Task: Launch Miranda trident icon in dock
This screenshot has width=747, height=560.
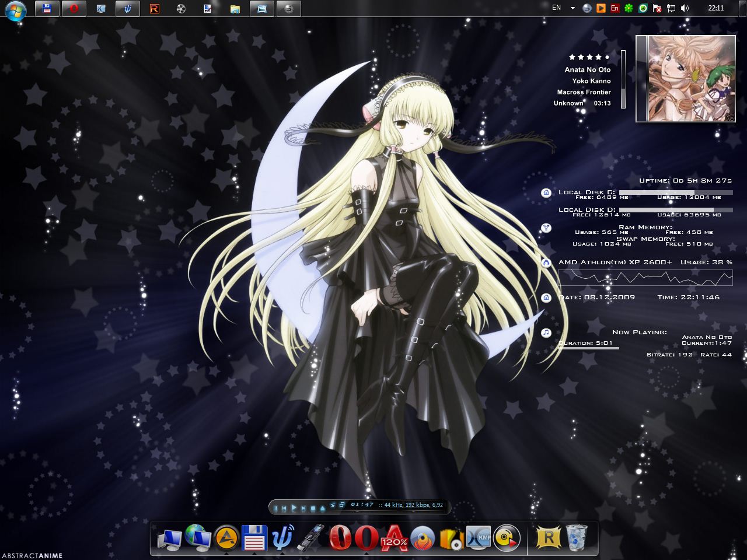Action: (282, 538)
